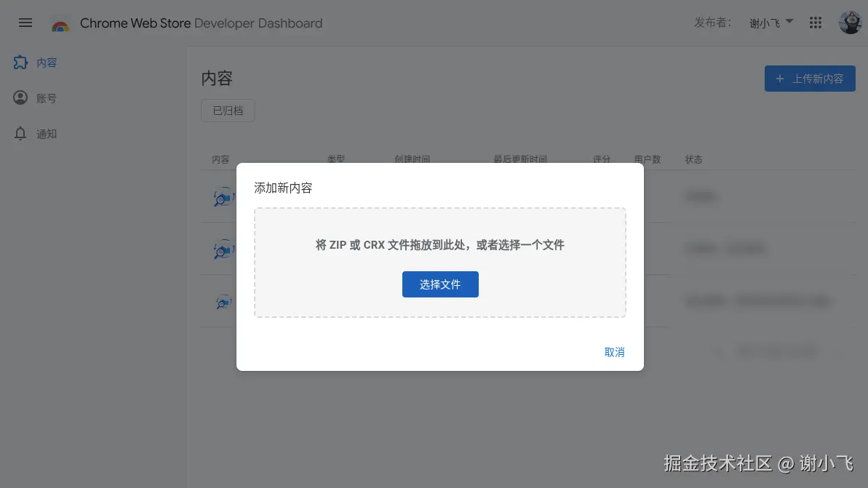Toggle the 已归档 archived filter chip

pos(228,111)
